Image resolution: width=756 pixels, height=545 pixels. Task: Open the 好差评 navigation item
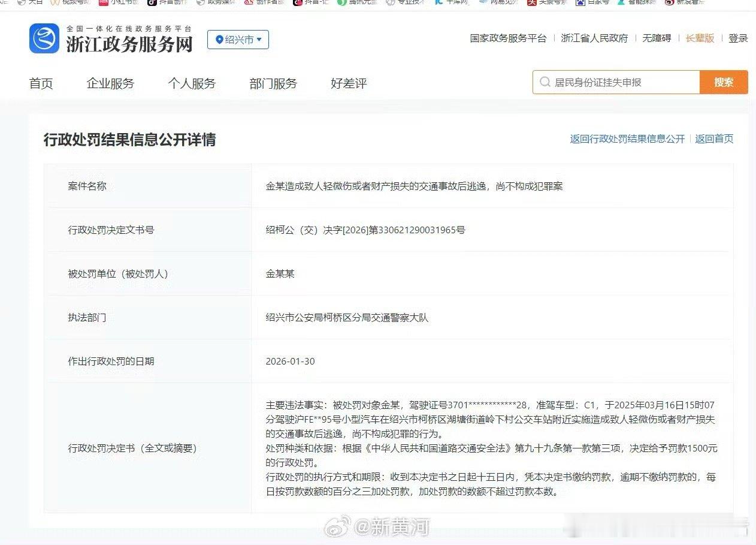(x=349, y=83)
